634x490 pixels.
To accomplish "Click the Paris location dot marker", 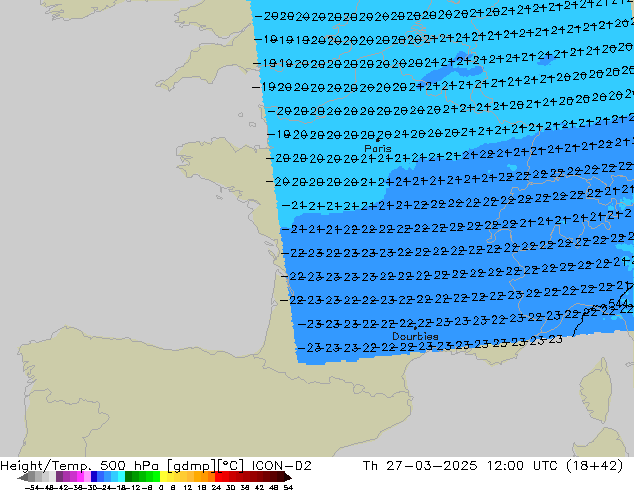I will pyautogui.click(x=378, y=140).
